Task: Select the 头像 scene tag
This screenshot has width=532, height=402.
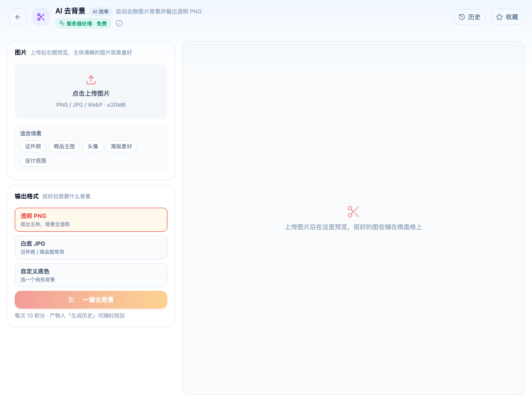Action: pos(93,147)
